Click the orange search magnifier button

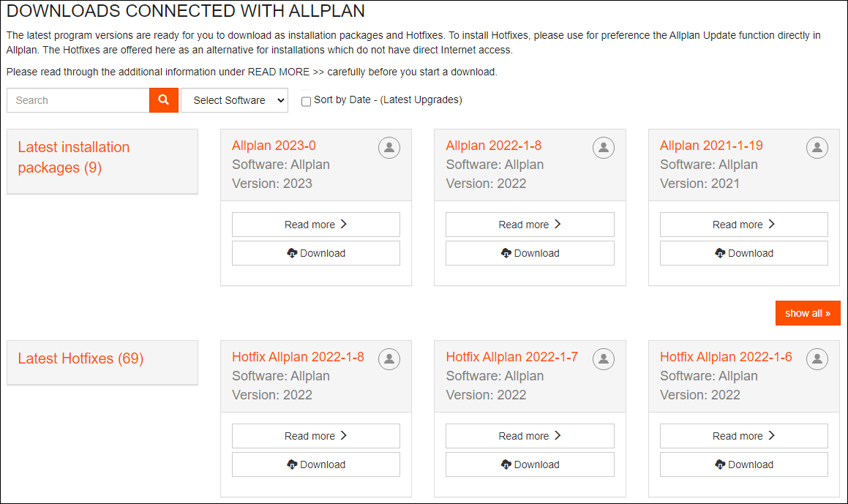[x=164, y=100]
